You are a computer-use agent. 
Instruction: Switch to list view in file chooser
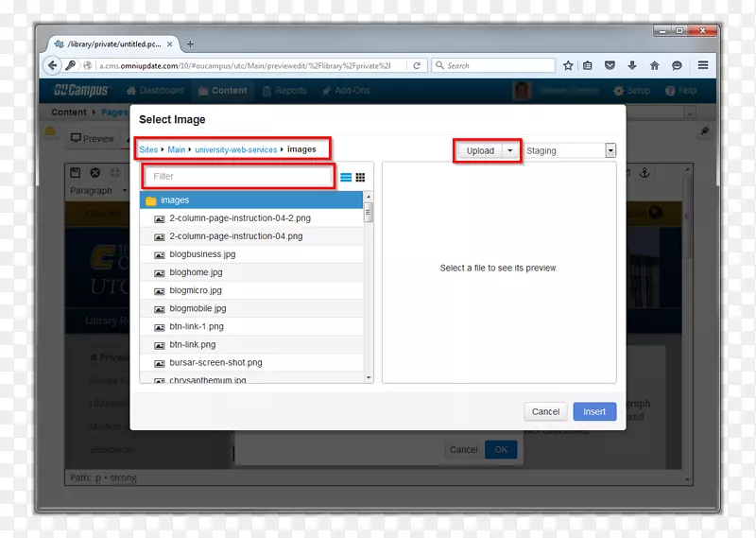[x=346, y=177]
